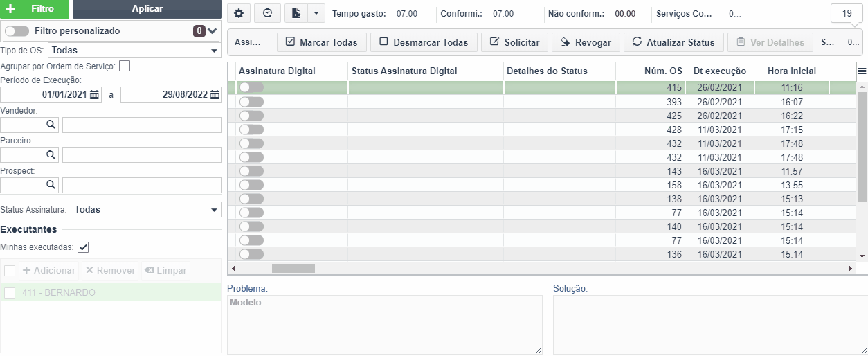Toggle digital signature for OS 136
This screenshot has height=356, width=868.
pyautogui.click(x=251, y=254)
